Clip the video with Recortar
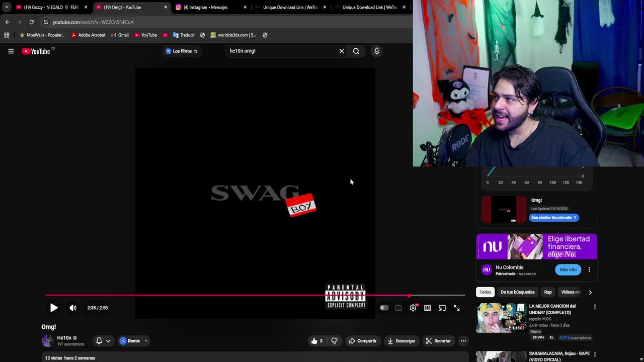 point(438,341)
